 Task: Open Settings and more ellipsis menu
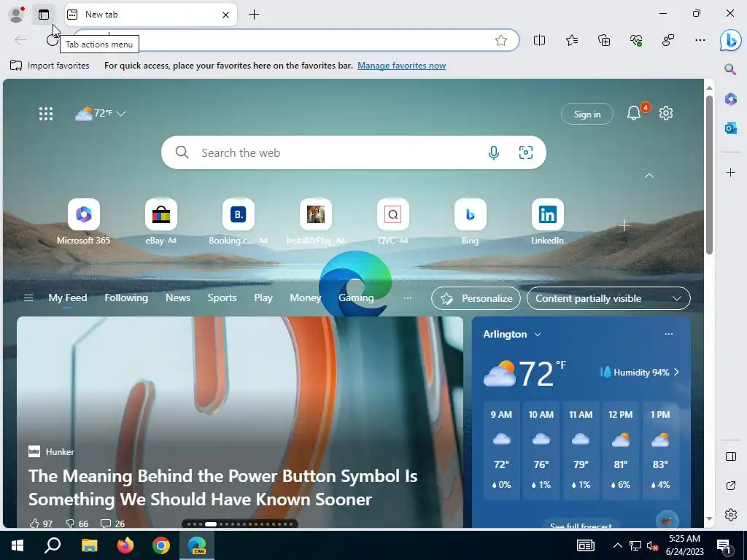[700, 41]
